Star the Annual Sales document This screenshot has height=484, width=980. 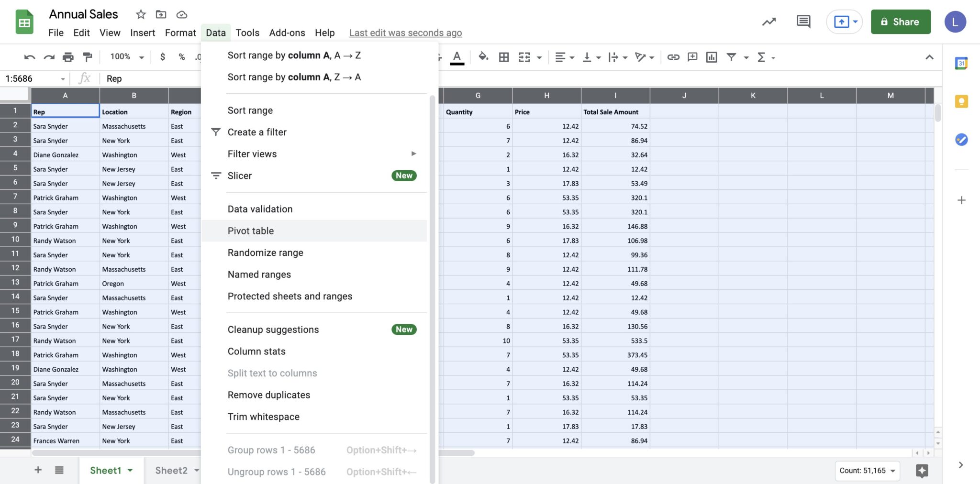pos(141,14)
